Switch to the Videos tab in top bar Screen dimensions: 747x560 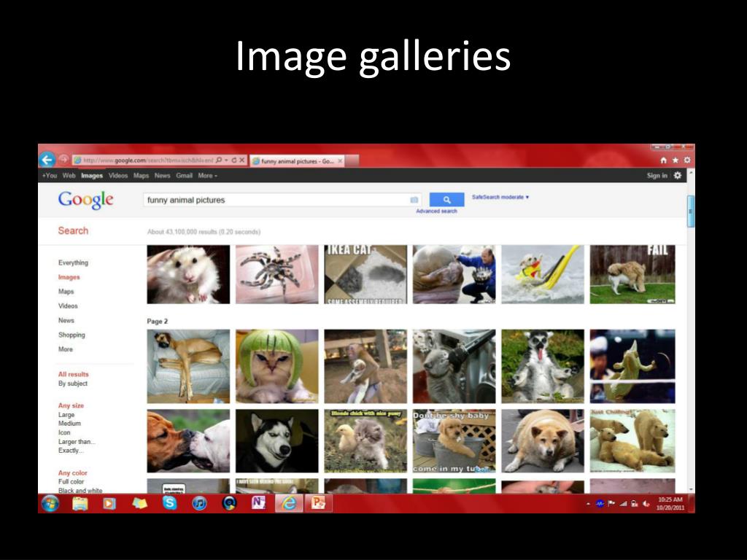coord(118,176)
